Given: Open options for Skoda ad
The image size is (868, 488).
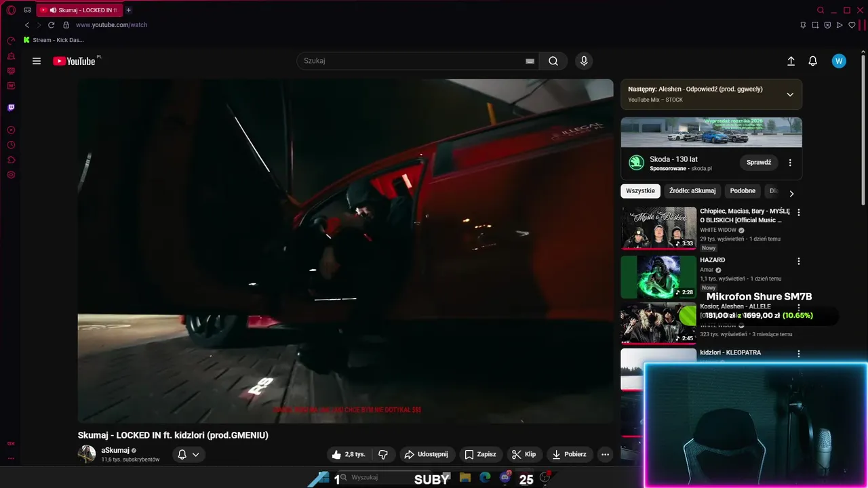Looking at the screenshot, I should tap(790, 163).
